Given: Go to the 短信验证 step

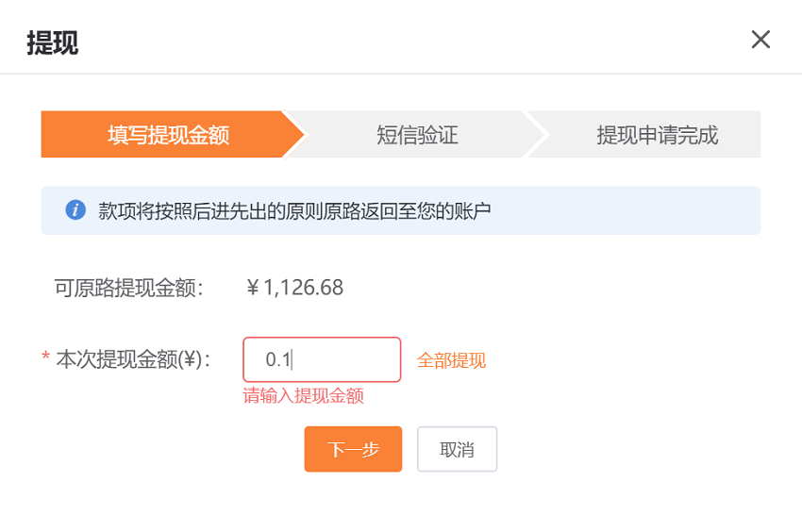Looking at the screenshot, I should pos(417,135).
